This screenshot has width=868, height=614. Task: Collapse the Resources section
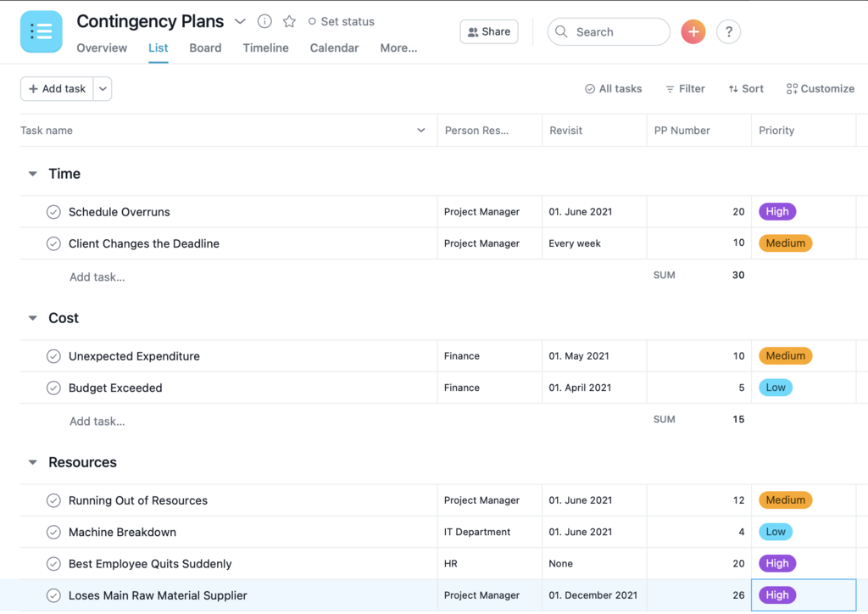[33, 463]
